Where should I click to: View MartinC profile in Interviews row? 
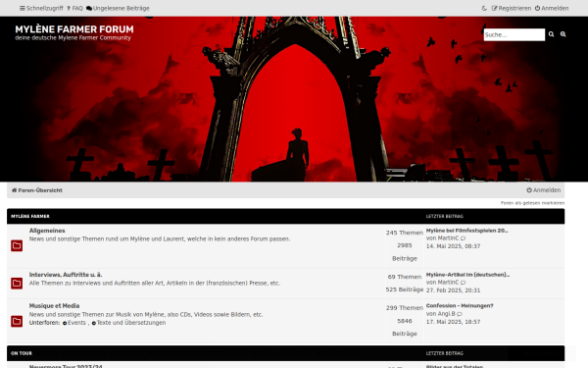pos(448,282)
